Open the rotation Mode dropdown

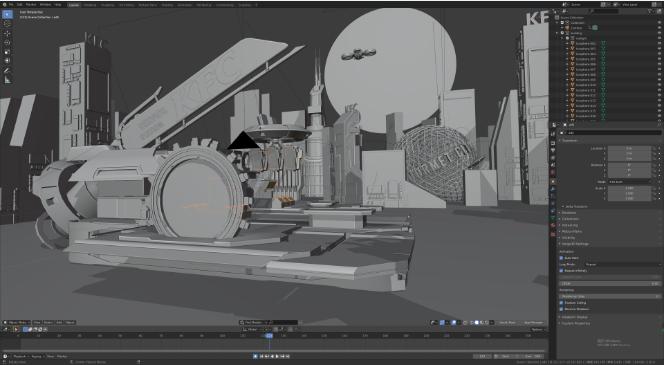coord(629,182)
